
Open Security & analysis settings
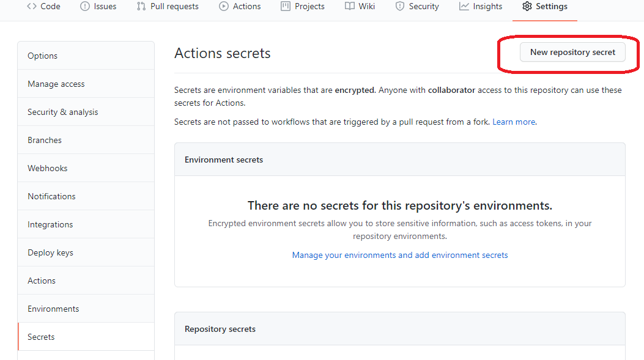pos(62,112)
